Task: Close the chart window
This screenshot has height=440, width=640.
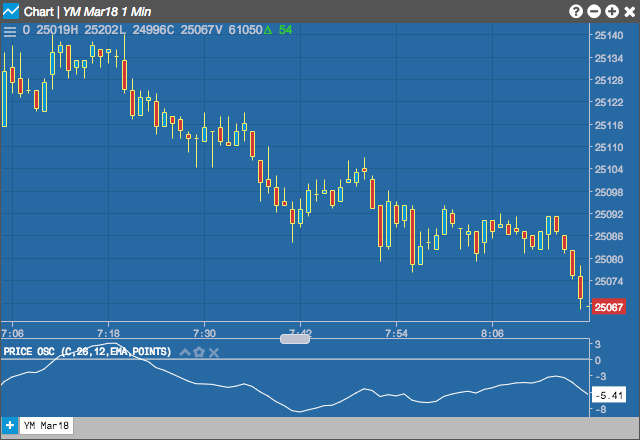Action: pyautogui.click(x=630, y=11)
